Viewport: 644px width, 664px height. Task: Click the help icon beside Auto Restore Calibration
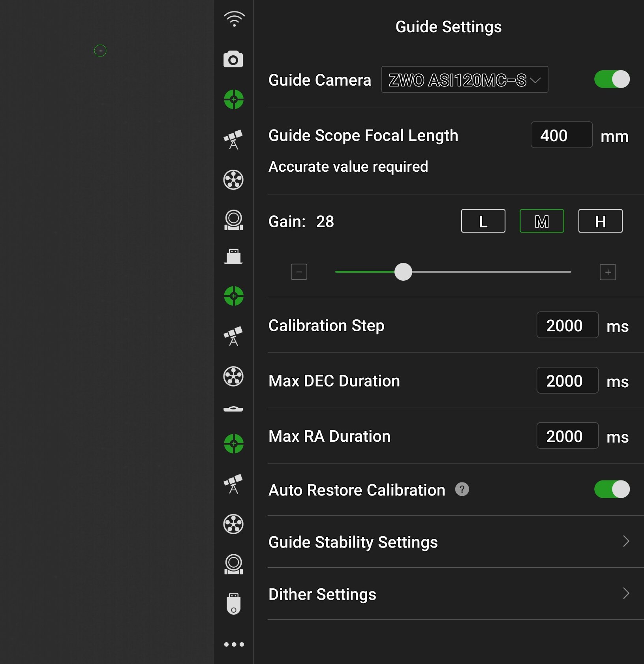click(462, 489)
